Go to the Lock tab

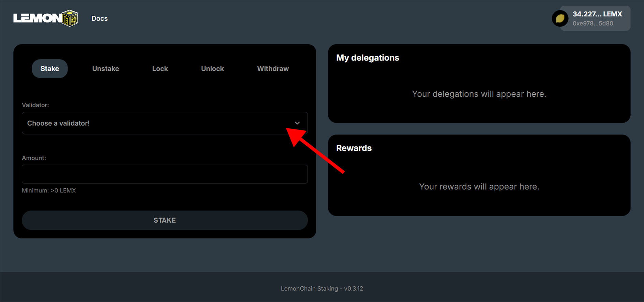pyautogui.click(x=160, y=68)
